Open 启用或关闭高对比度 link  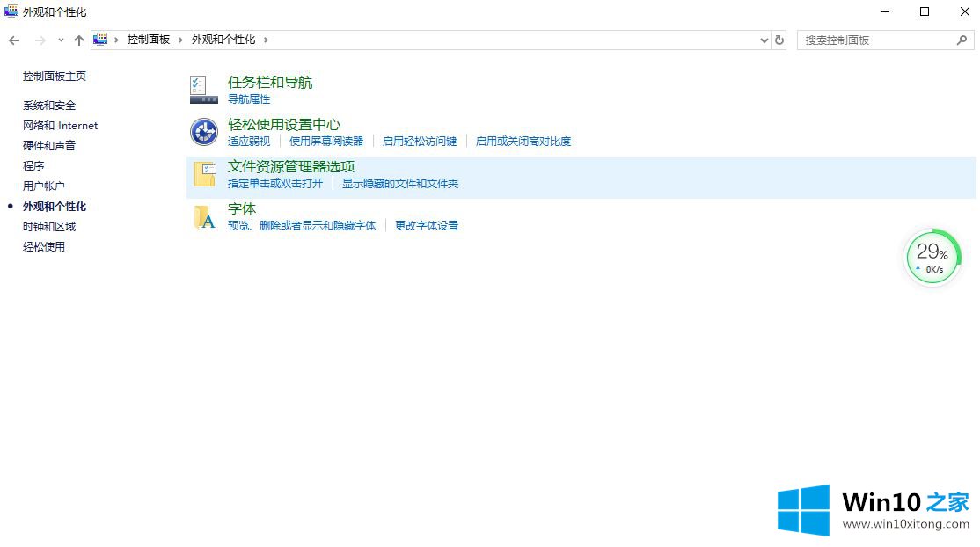click(523, 142)
